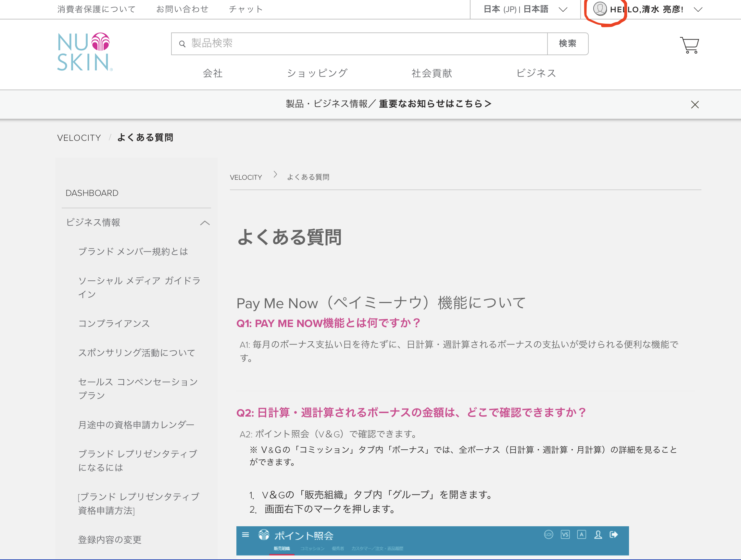Click the hamburger menu in ポイント照会 image
Viewport: 741px width, 560px height.
tap(245, 535)
